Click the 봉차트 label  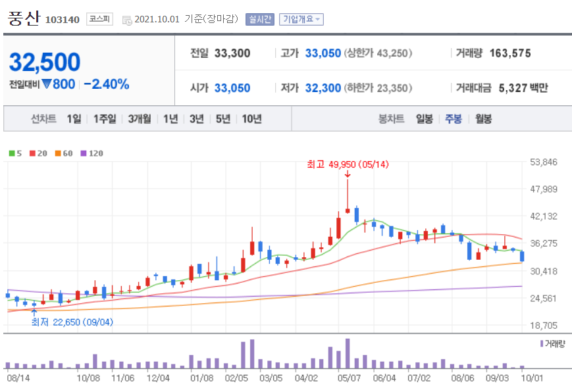[392, 119]
